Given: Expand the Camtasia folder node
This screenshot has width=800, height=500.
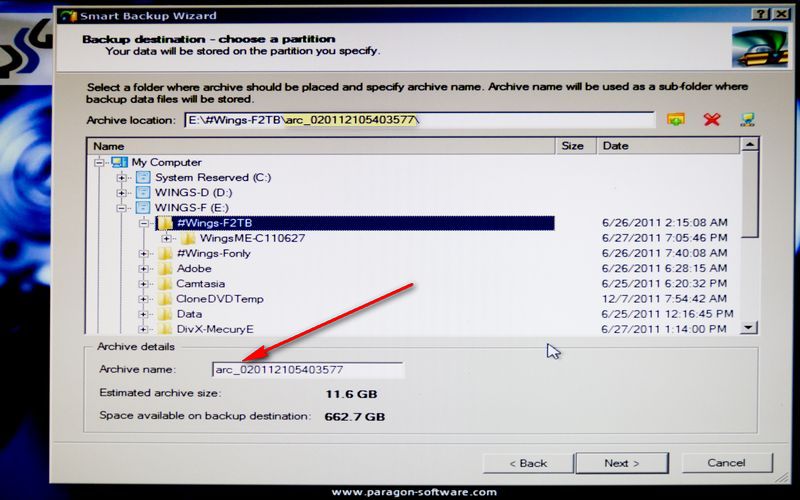Looking at the screenshot, I should point(144,284).
